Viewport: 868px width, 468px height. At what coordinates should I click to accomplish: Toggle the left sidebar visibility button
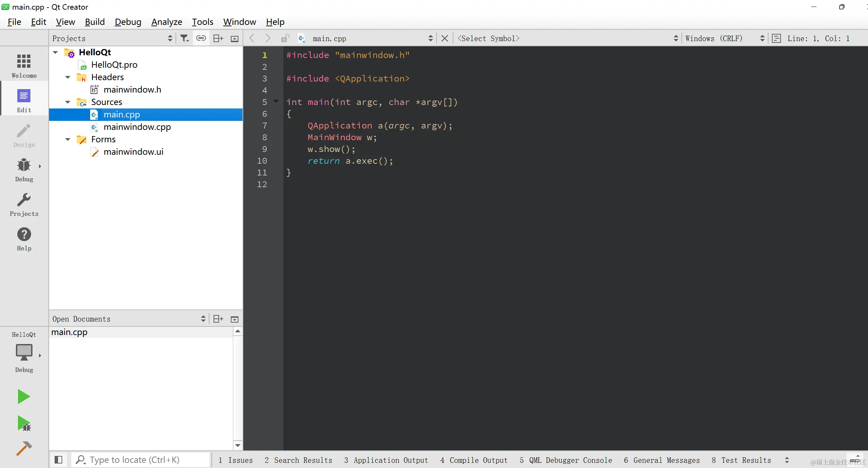tap(58, 460)
